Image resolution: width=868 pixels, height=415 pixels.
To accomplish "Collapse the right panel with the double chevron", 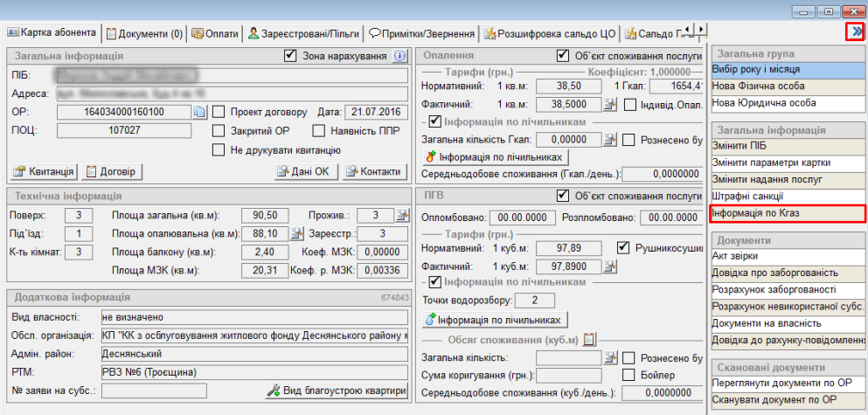I will pos(856,31).
